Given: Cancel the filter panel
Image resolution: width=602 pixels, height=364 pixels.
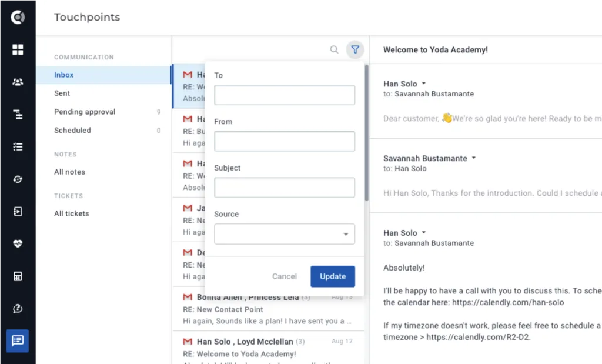Looking at the screenshot, I should (x=285, y=276).
